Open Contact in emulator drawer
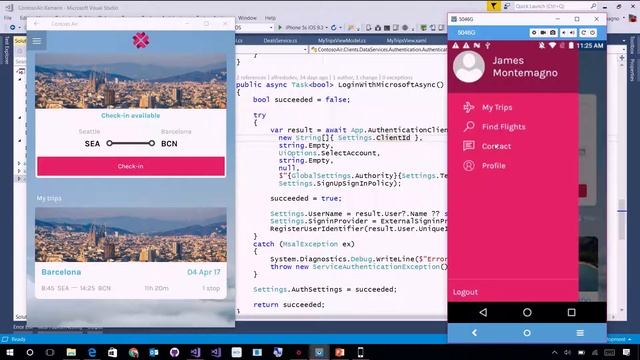Image resolution: width=640 pixels, height=360 pixels. pyautogui.click(x=496, y=146)
